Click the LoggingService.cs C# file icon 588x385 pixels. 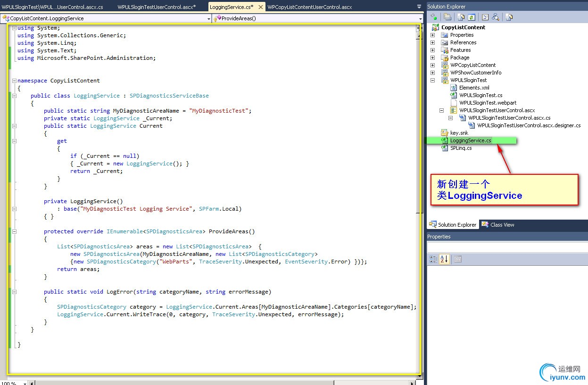pos(445,140)
